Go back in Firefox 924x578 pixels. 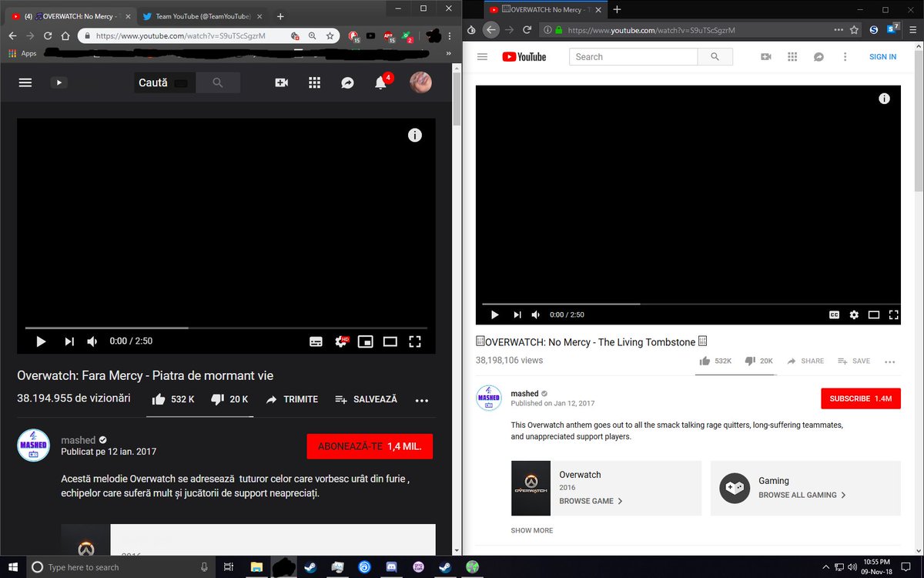tap(491, 30)
